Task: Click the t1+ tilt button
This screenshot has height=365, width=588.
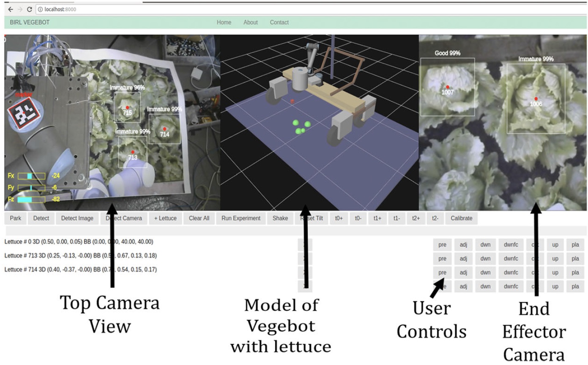Action: 377,218
